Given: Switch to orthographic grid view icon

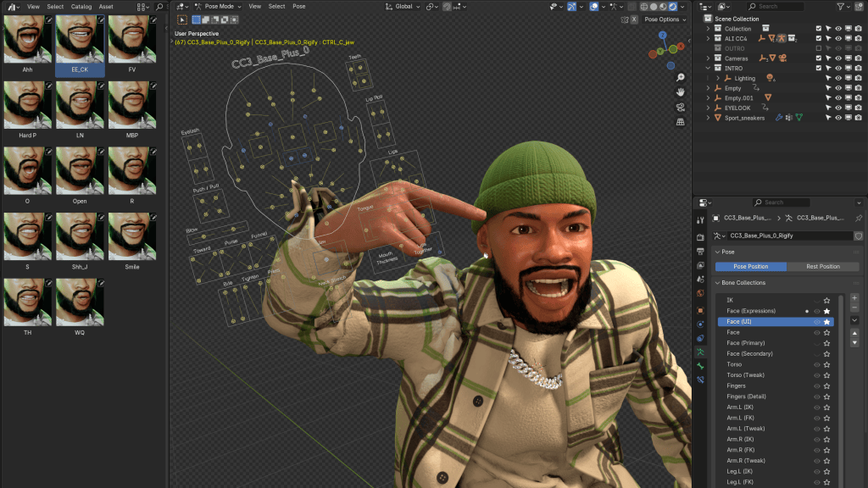Looking at the screenshot, I should click(x=681, y=122).
